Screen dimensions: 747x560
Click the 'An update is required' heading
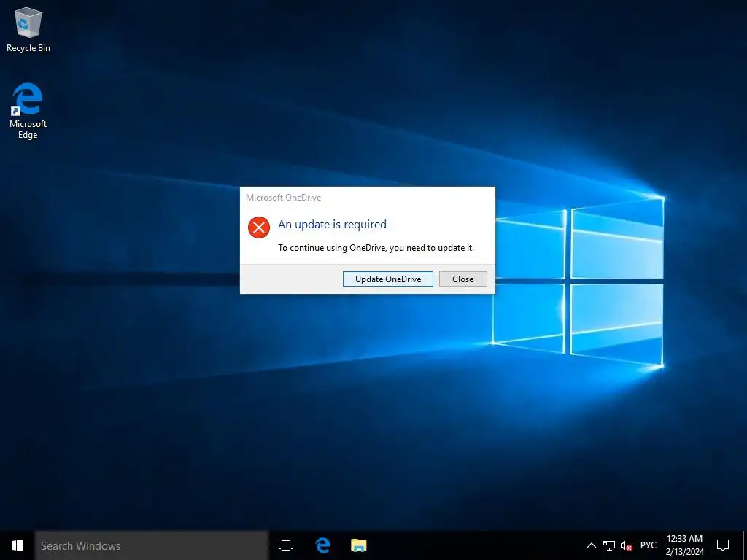[332, 225]
